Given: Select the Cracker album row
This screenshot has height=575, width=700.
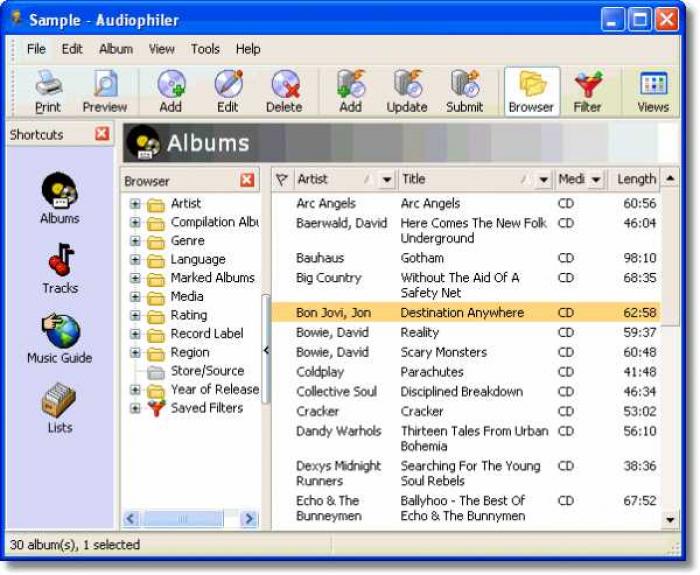Looking at the screenshot, I should tap(466, 411).
